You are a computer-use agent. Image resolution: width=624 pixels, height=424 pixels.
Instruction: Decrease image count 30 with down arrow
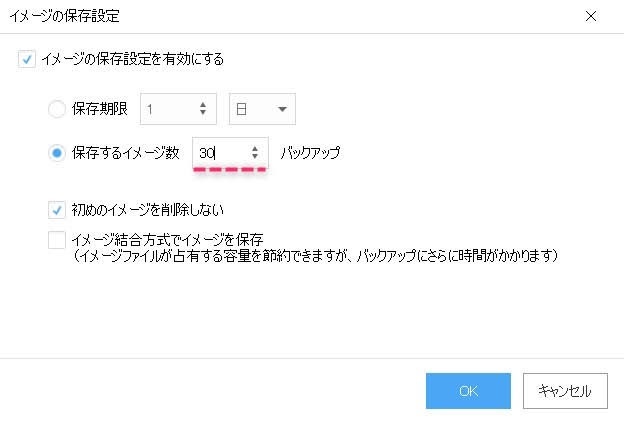point(255,157)
